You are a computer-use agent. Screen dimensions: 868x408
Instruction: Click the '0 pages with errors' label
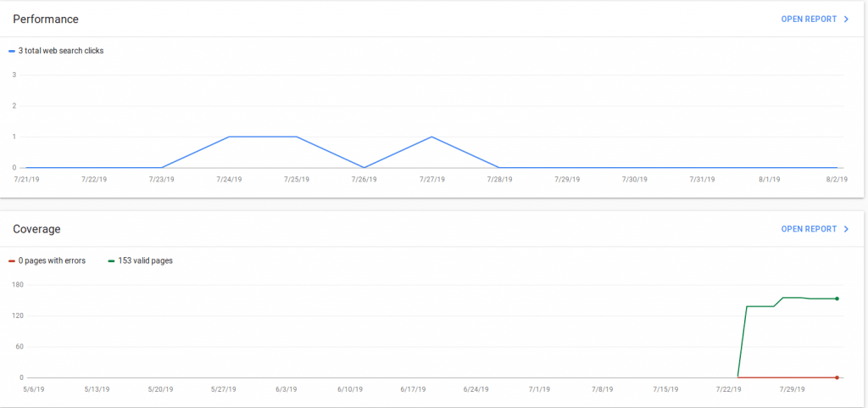pos(52,260)
